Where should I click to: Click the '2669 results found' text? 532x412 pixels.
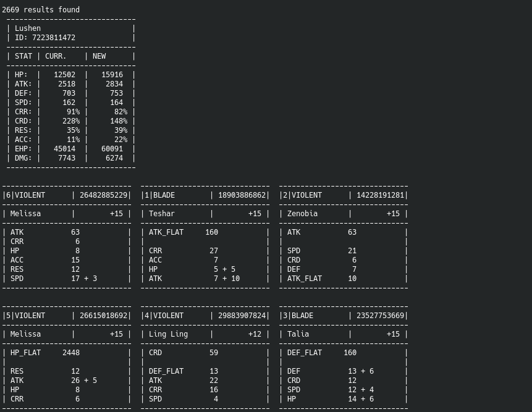pos(41,10)
